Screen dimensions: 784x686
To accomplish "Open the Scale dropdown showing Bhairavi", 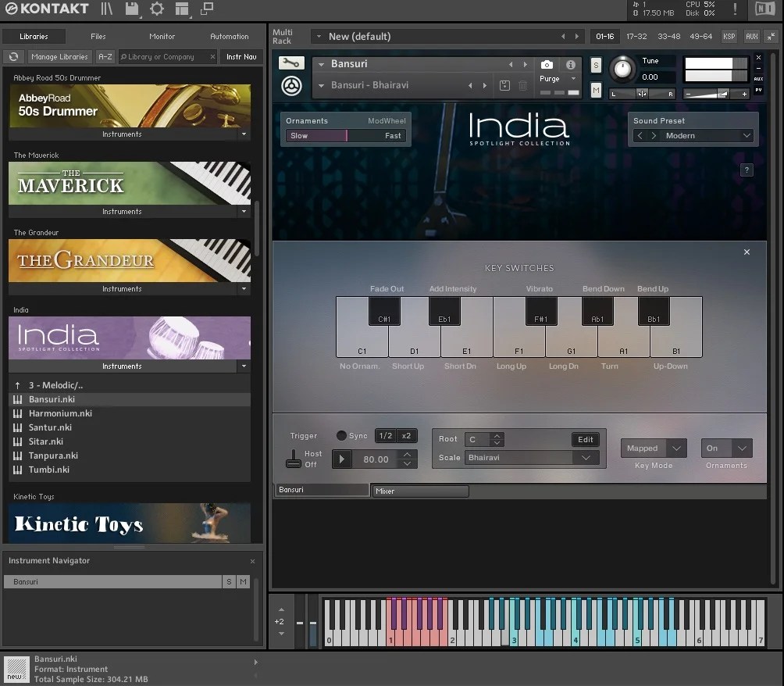I will coord(531,457).
